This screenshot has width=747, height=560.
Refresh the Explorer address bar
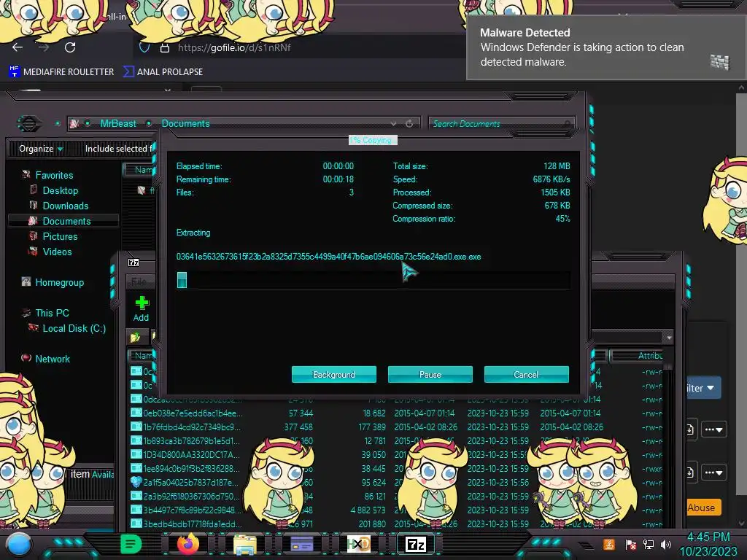click(409, 124)
